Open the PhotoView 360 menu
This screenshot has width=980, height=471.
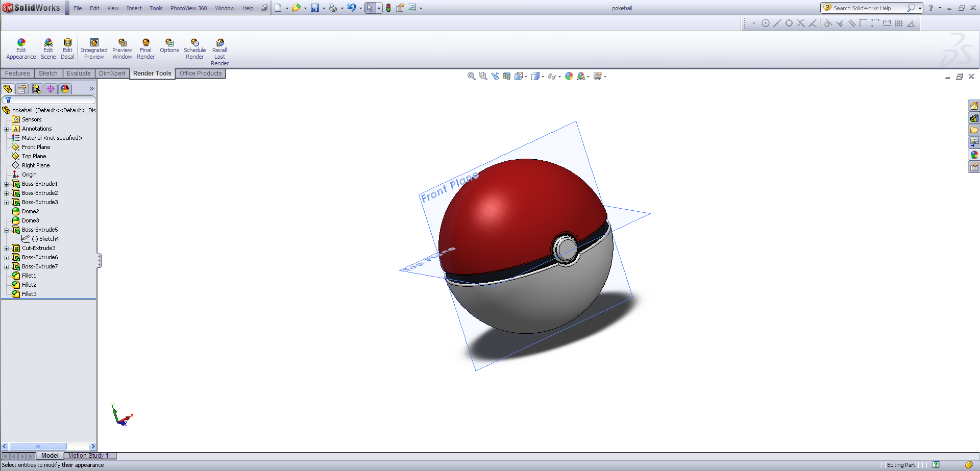point(188,8)
